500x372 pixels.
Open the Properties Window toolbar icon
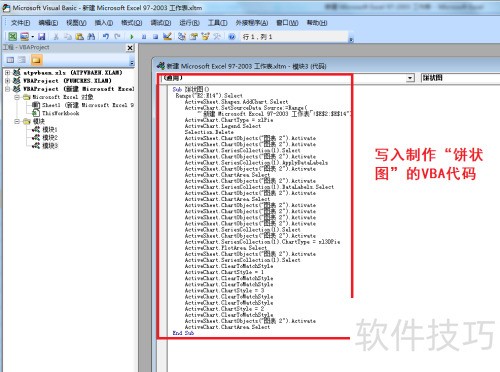point(194,36)
